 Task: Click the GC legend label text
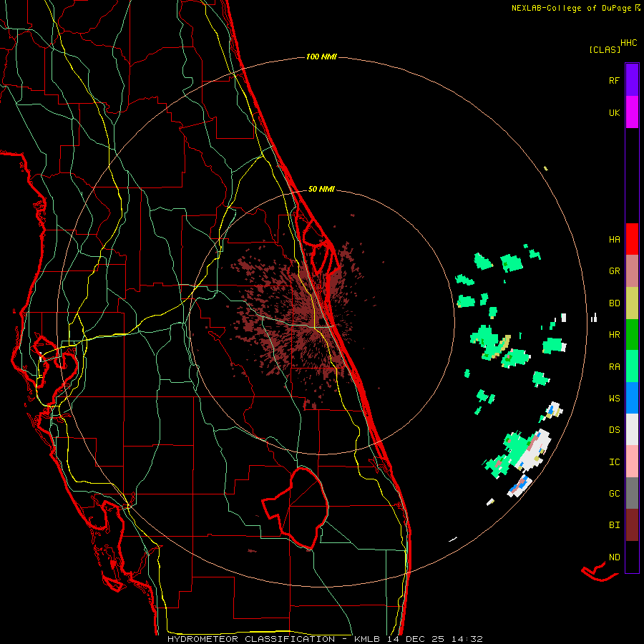click(x=614, y=494)
